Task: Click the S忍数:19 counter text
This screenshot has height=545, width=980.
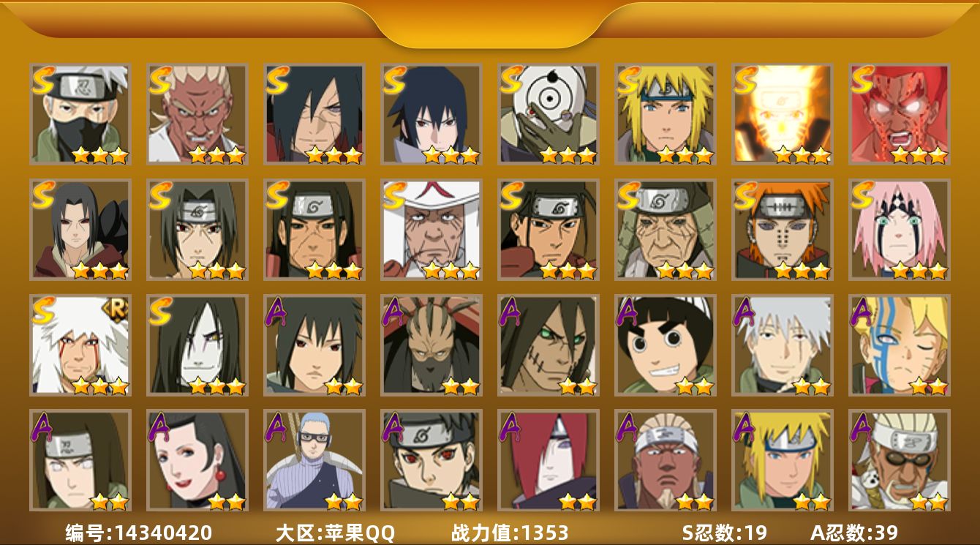Action: click(724, 533)
